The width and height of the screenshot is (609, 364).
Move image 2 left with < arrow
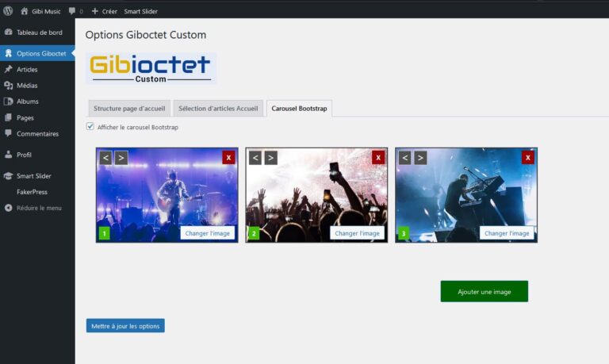[x=255, y=158]
